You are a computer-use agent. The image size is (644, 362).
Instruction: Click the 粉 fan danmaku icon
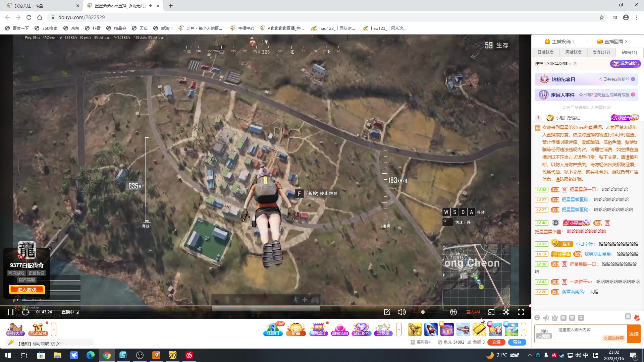click(563, 318)
